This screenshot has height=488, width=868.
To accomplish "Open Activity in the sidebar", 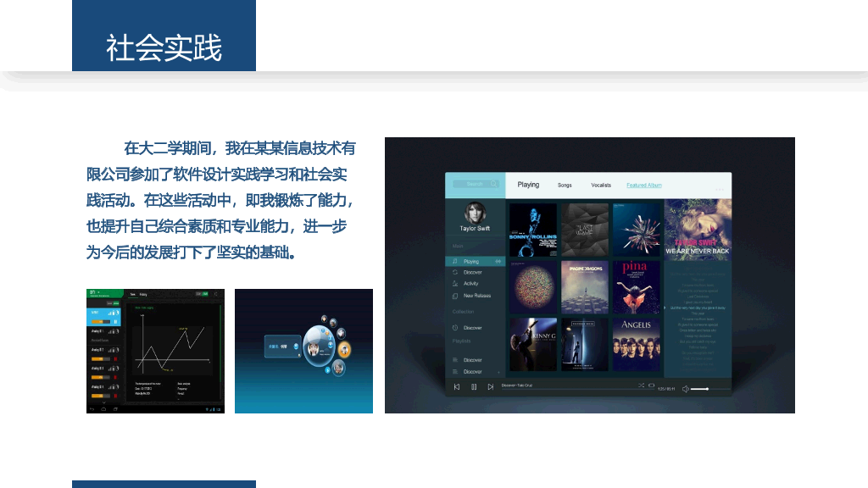I will coord(470,283).
